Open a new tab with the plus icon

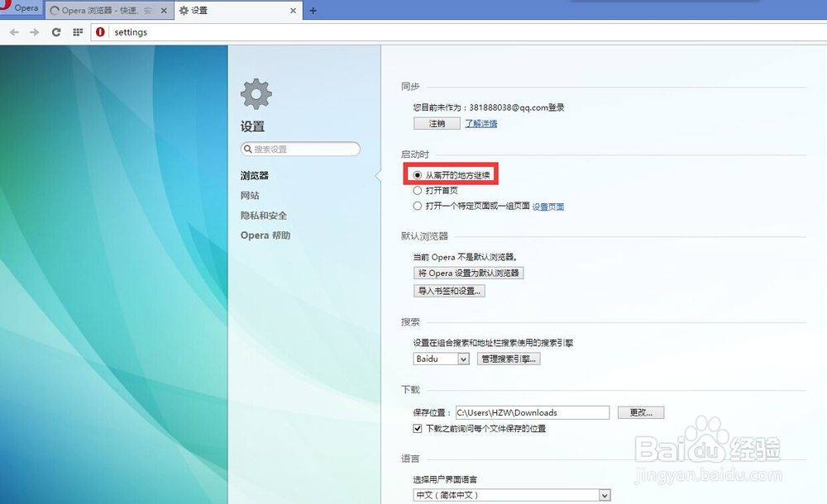click(313, 10)
